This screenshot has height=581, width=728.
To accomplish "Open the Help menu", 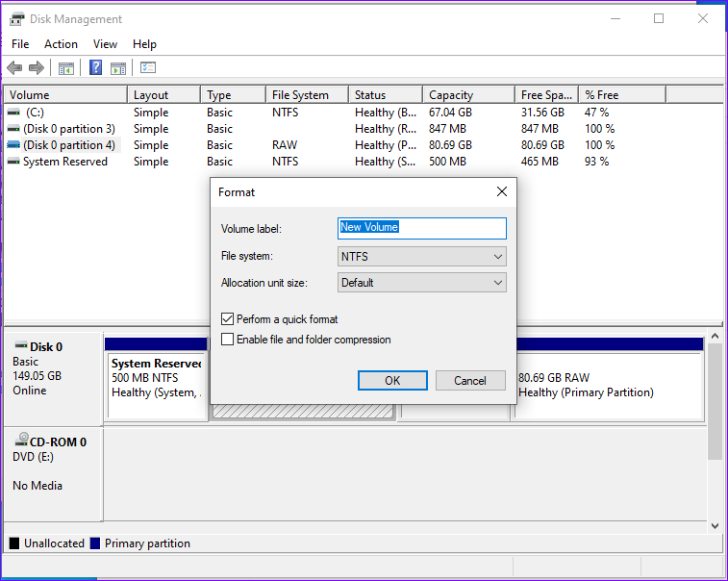I will 144,44.
